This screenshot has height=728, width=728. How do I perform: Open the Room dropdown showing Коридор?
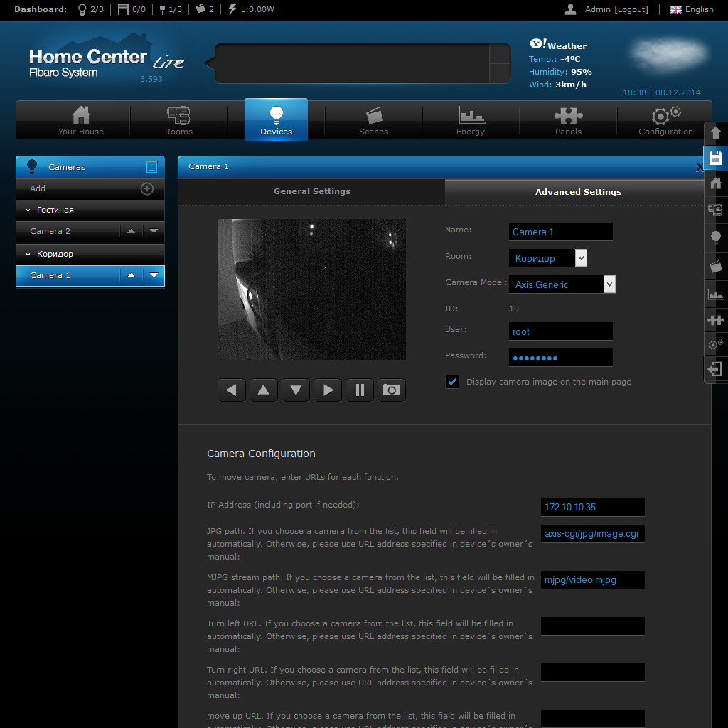click(548, 258)
